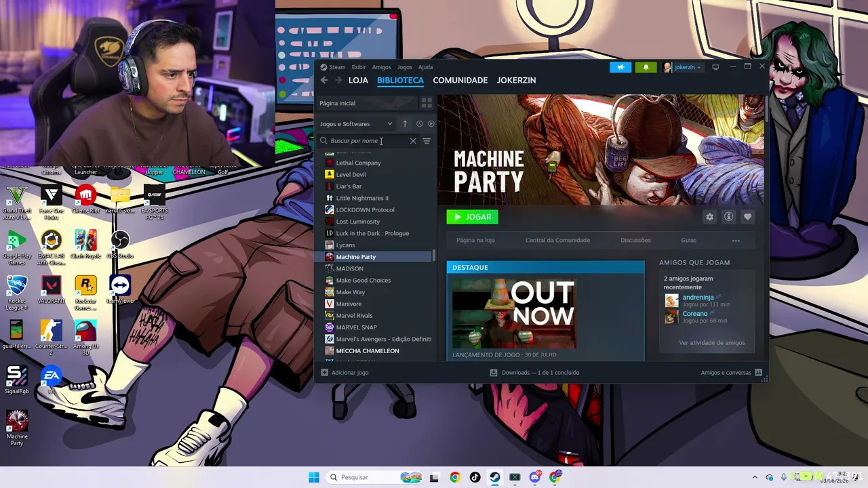Open the Página na loja link
This screenshot has height=488, width=868.
click(x=475, y=241)
